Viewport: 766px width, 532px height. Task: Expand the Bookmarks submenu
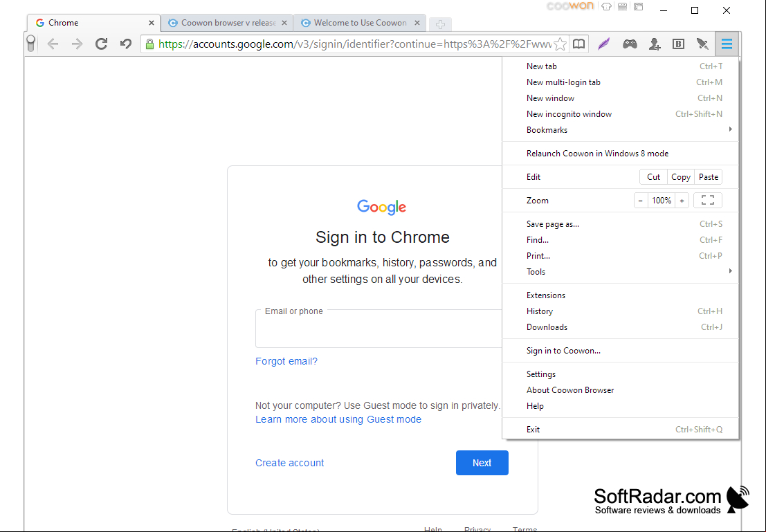[x=621, y=130]
